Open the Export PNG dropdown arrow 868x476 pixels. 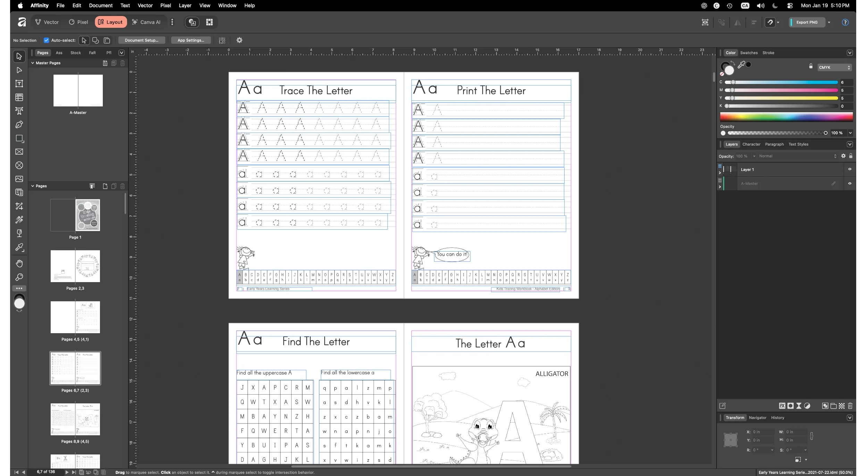click(x=828, y=22)
